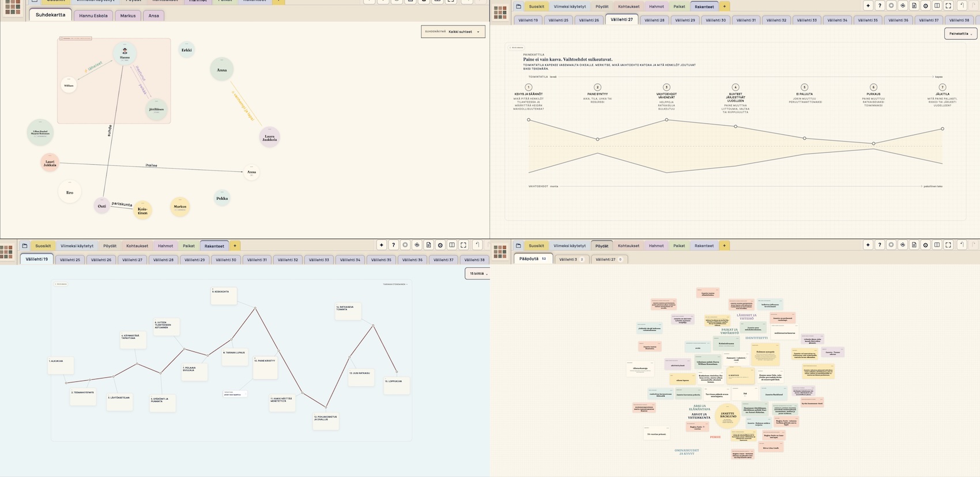Expand the Kaikki suhteet relationship view dropdown
Image resolution: width=980 pixels, height=477 pixels.
pos(453,32)
